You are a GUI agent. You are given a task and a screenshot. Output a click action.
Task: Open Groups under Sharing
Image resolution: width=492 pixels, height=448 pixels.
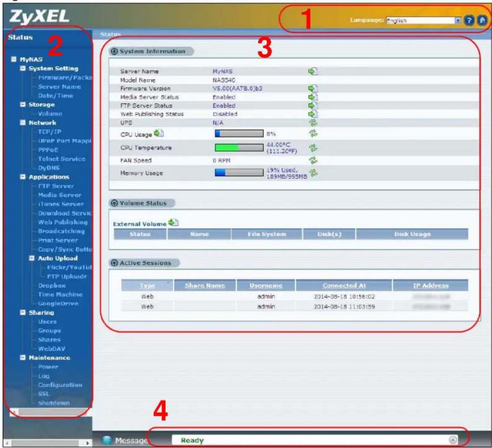49,331
